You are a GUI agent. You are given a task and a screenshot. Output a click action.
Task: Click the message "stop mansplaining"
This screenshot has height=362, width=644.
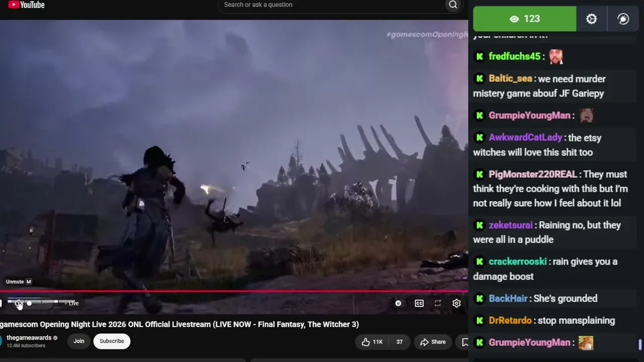[576, 320]
